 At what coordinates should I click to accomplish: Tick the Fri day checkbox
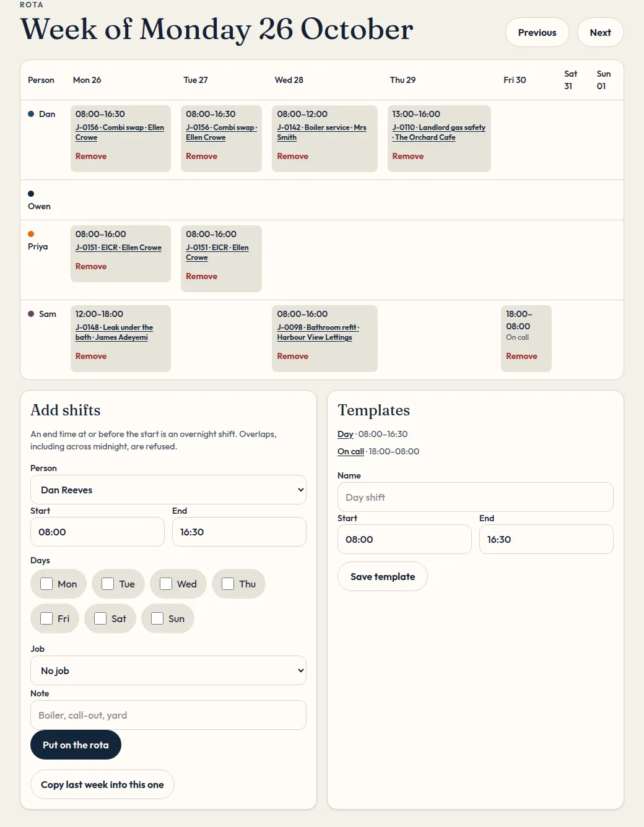(46, 618)
